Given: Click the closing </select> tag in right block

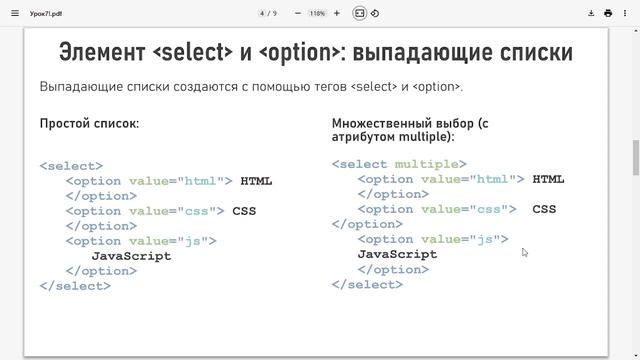Looking at the screenshot, I should point(367,284).
